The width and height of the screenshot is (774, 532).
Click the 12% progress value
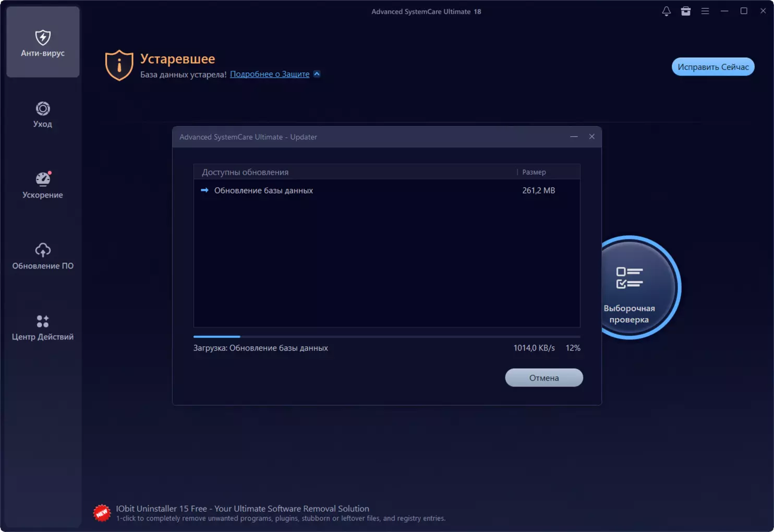[x=573, y=348]
